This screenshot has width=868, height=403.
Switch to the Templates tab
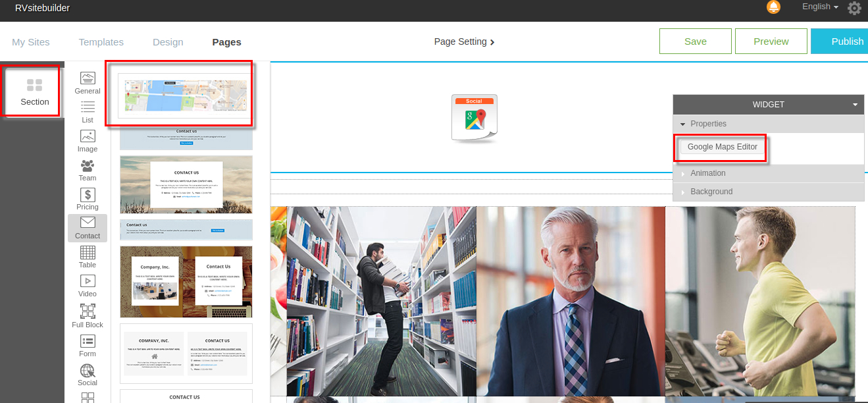(101, 42)
